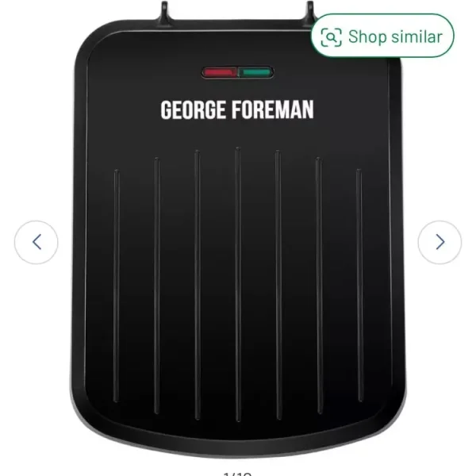Tap the visual search lens icon
Image resolution: width=476 pixels, height=476 pixels.
click(331, 37)
